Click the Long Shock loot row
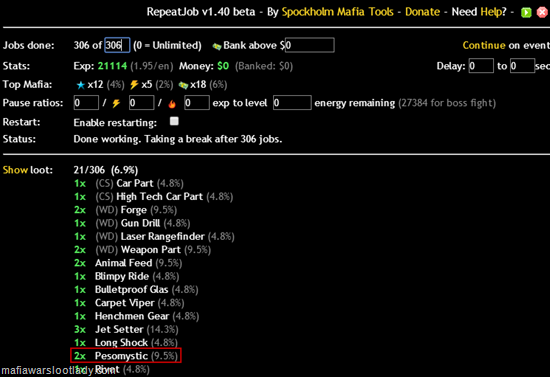The width and height of the screenshot is (550, 377). pos(126,343)
